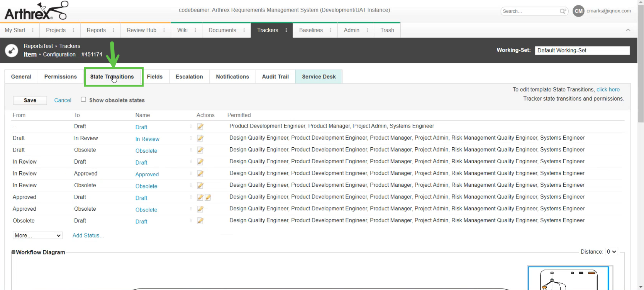Screen dimensions: 644x290
Task: Click the tracker icon beside ReportsTest breadcrumb
Action: click(x=12, y=51)
